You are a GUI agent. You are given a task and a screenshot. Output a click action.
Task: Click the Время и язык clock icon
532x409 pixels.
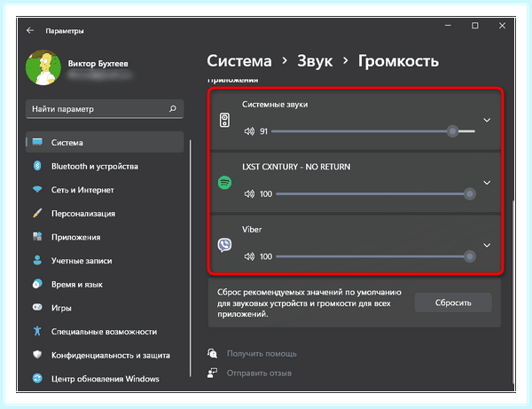(37, 284)
